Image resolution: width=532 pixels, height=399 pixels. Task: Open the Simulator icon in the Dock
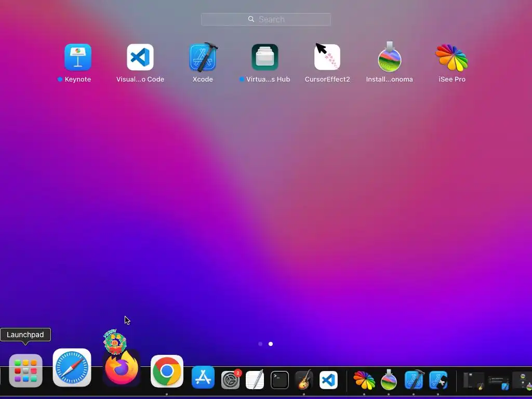click(438, 380)
